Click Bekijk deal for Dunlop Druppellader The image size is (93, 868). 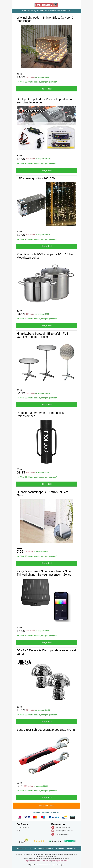point(46,170)
